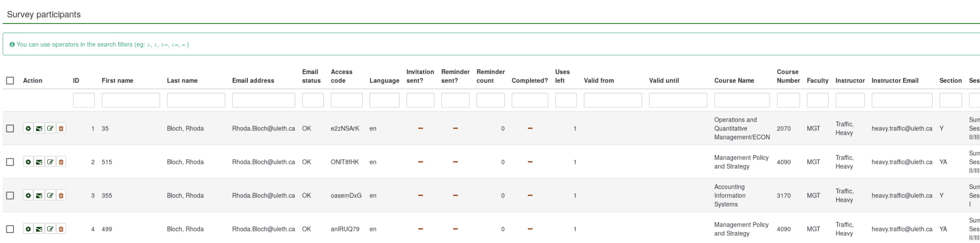This screenshot has width=980, height=243.
Task: Sort by Reminder sent? column header
Action: click(456, 76)
